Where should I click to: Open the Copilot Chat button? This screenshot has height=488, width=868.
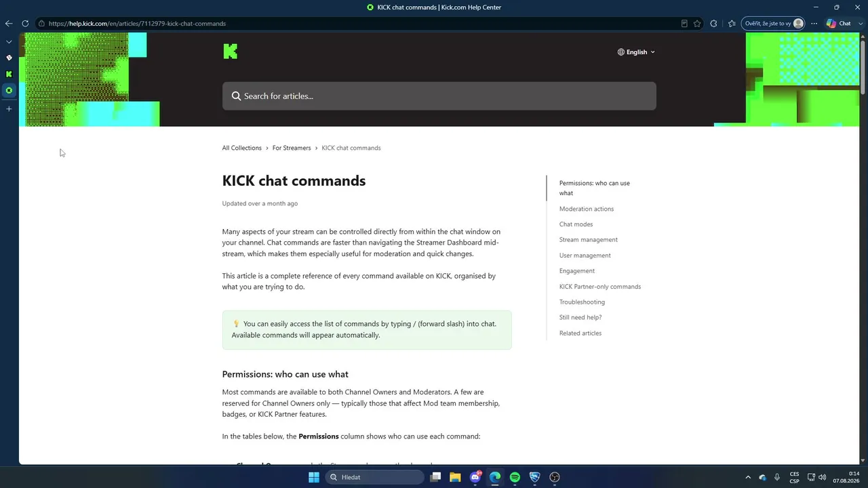(838, 24)
